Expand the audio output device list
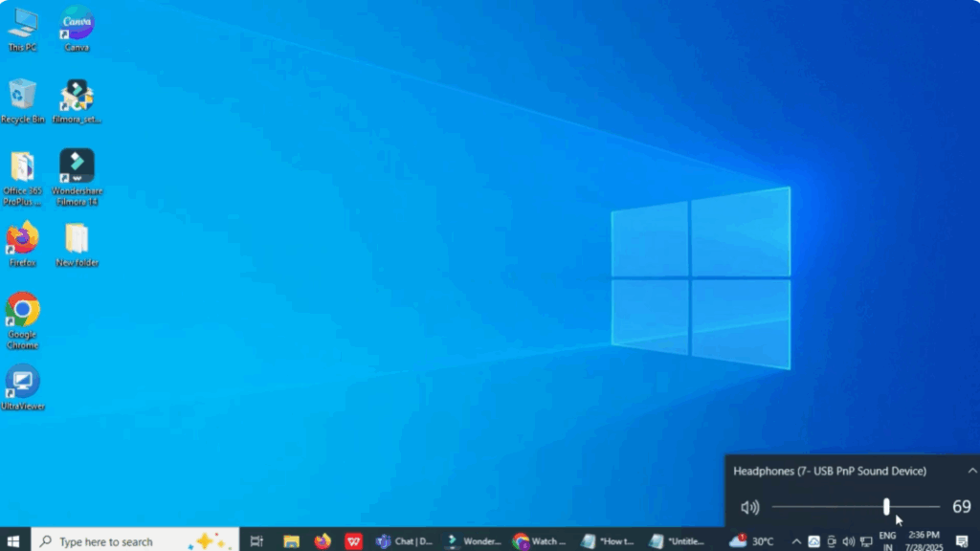 click(972, 471)
